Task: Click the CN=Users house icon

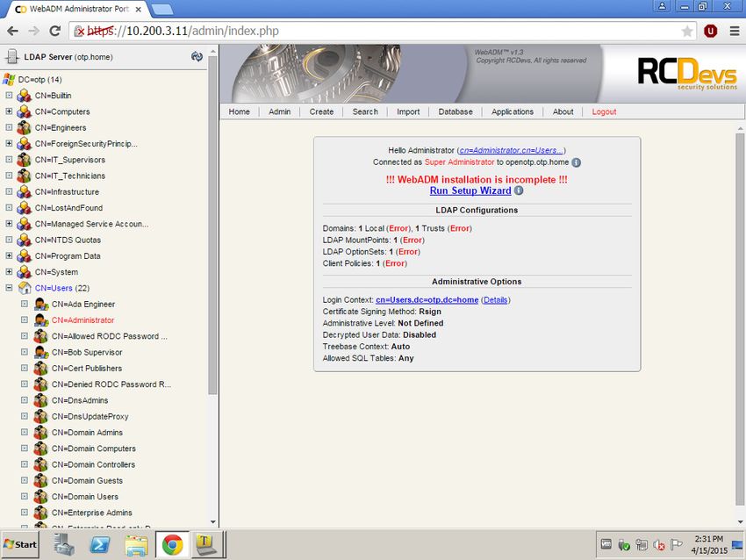Action: click(25, 288)
